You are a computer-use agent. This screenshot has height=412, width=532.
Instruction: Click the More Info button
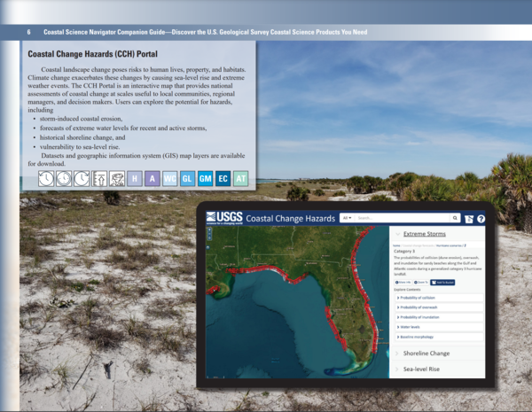point(403,282)
